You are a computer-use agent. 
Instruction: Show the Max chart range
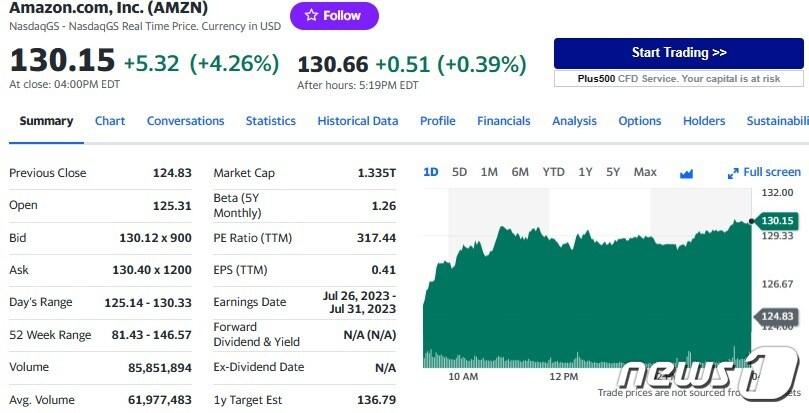point(645,172)
